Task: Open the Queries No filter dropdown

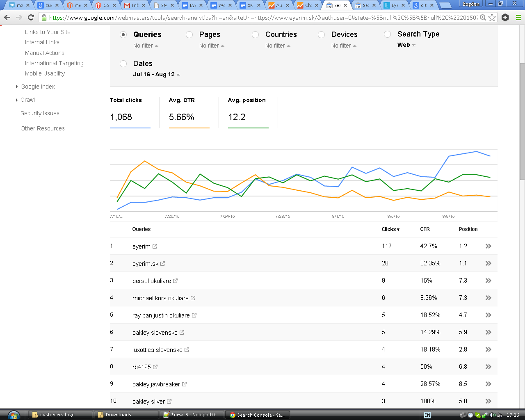Action: 146,46
